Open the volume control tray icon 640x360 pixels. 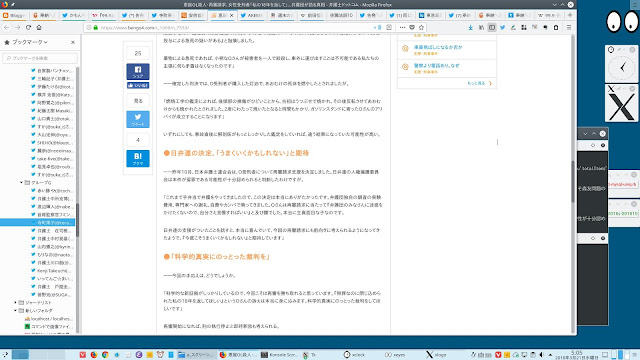coord(542,355)
